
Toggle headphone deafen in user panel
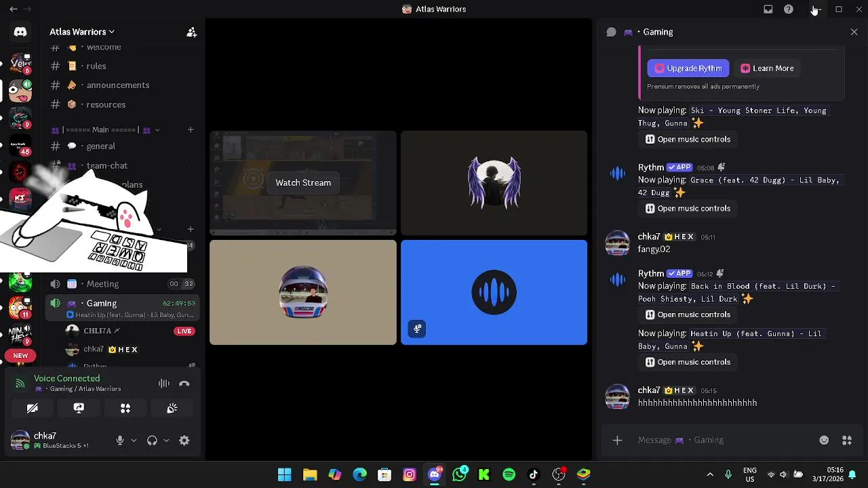click(152, 441)
